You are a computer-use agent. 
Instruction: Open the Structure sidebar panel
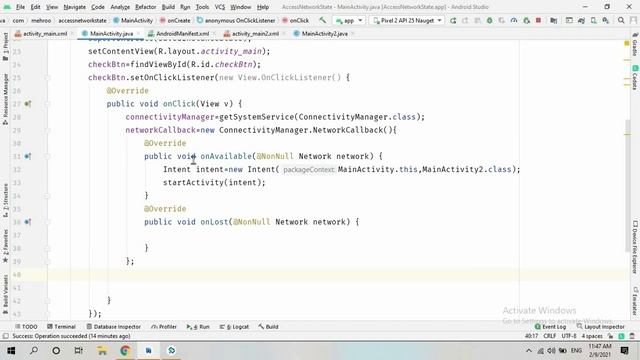click(5, 200)
